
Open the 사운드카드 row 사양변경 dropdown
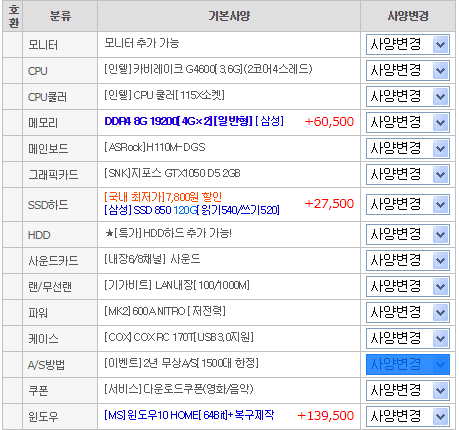point(408,260)
